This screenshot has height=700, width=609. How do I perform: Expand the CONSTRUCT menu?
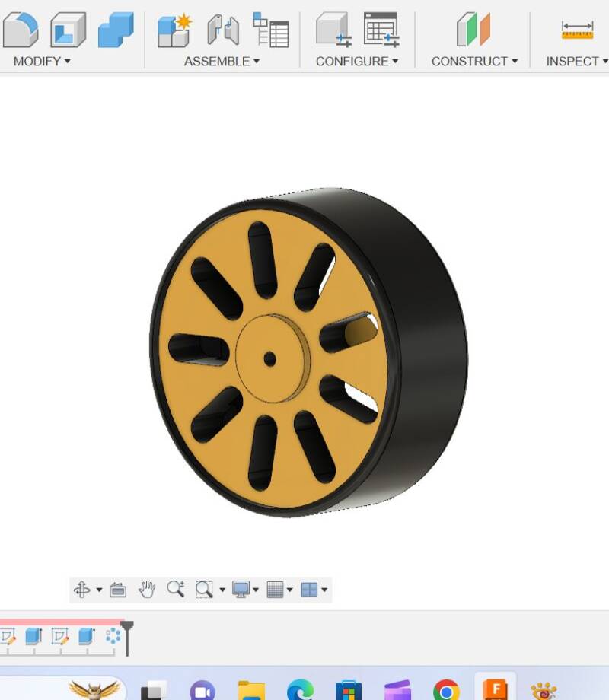[x=474, y=61]
